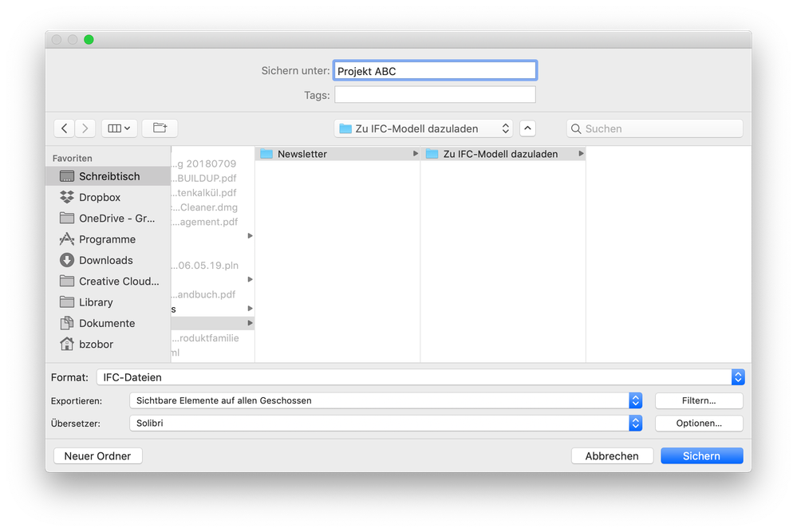Click the Downloads arrow icon in sidebar

[x=66, y=260]
